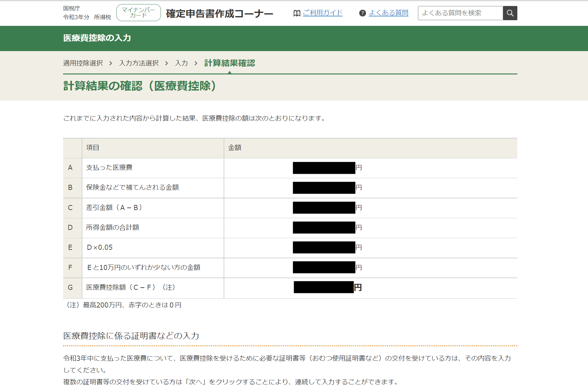This screenshot has width=588, height=392.
Task: Click the row letter G cell
Action: click(x=72, y=288)
